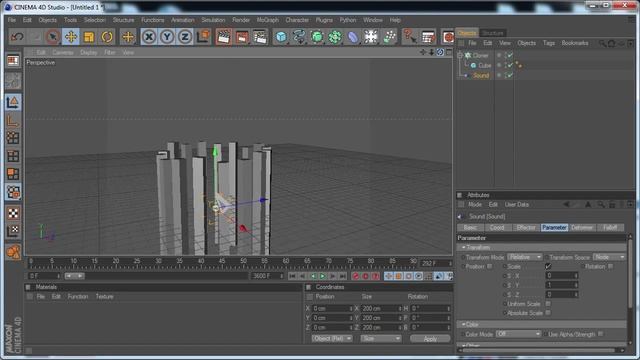
Task: Toggle Cloner object enabled checkmark
Action: 510,55
